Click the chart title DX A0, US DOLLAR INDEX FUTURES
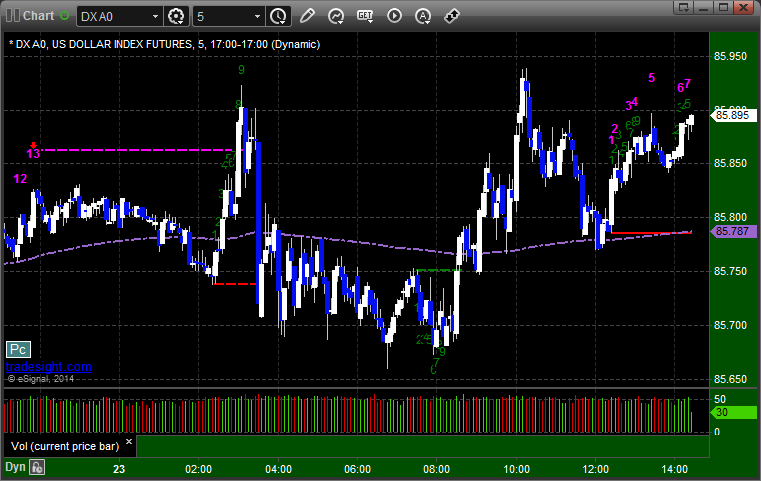 pyautogui.click(x=165, y=44)
